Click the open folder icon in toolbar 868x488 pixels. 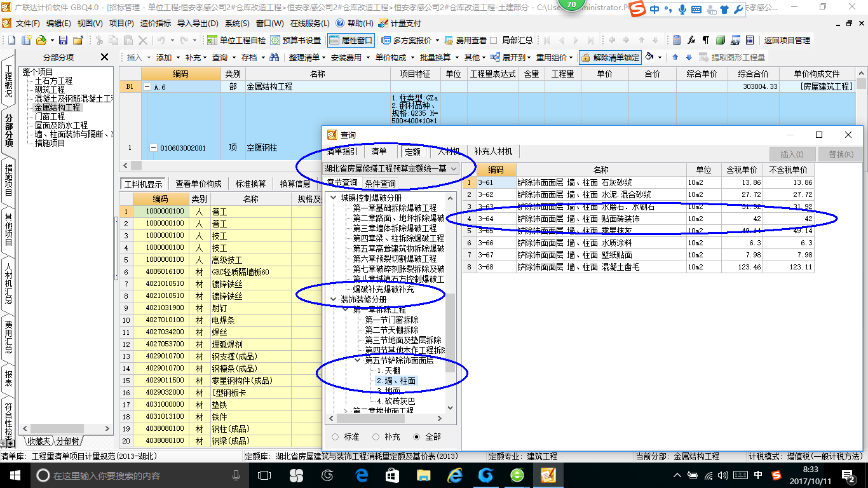click(x=41, y=40)
